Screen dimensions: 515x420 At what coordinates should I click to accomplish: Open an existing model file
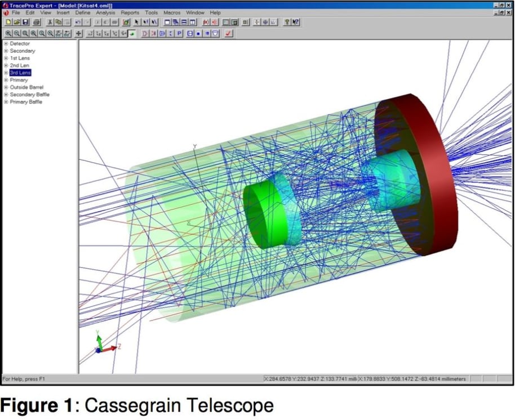(x=16, y=23)
